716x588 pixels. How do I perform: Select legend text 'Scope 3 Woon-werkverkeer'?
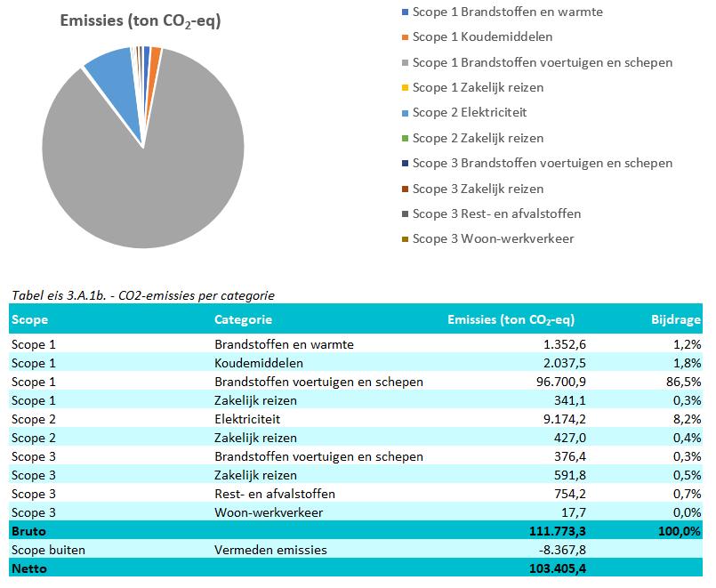tap(493, 239)
